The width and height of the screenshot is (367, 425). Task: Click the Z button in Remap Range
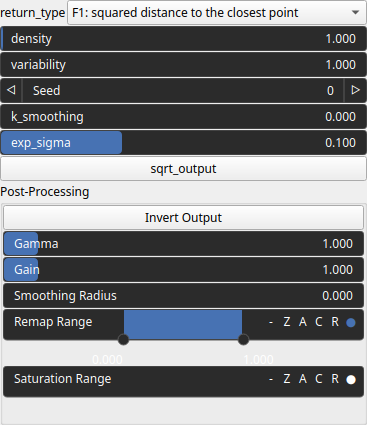tap(287, 322)
